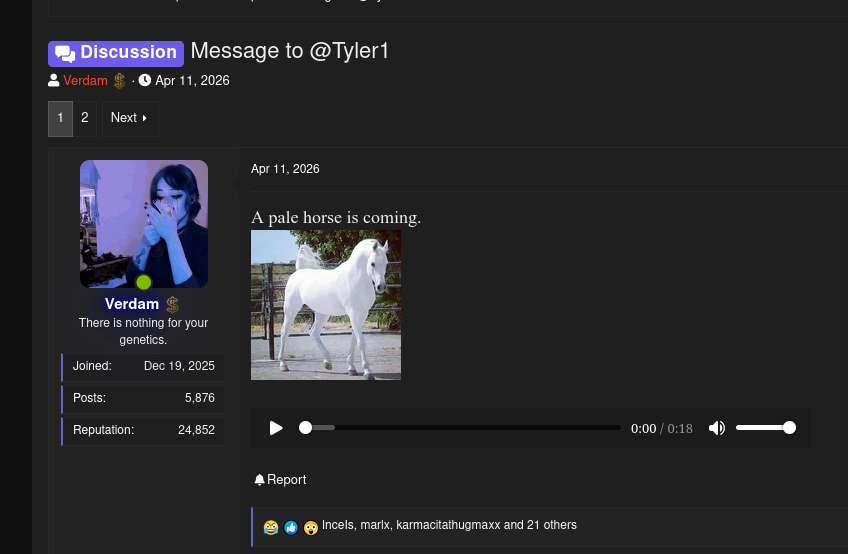This screenshot has width=848, height=554.
Task: Click the thumbs-up reaction icon
Action: (x=291, y=527)
